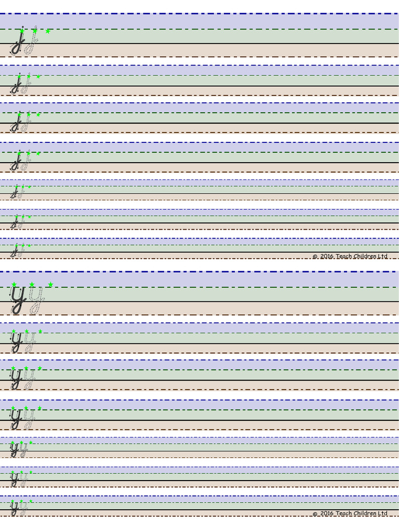
Task: Click the dotted tracing y on the largest y line
Action: 36,300
